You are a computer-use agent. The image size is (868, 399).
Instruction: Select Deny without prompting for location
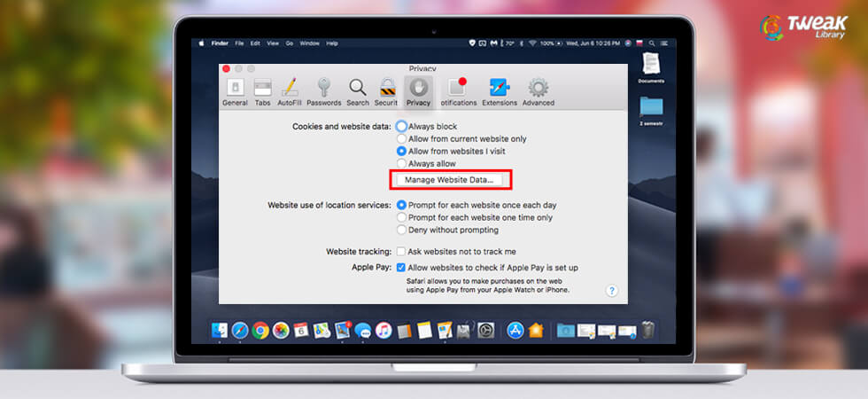pyautogui.click(x=402, y=231)
